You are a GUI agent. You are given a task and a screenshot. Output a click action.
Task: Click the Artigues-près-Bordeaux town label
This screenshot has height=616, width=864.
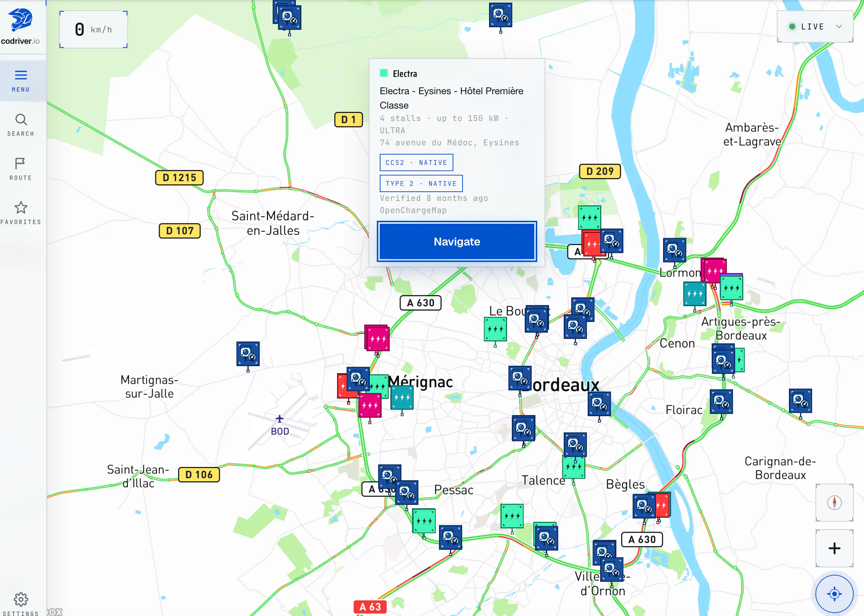[741, 329]
